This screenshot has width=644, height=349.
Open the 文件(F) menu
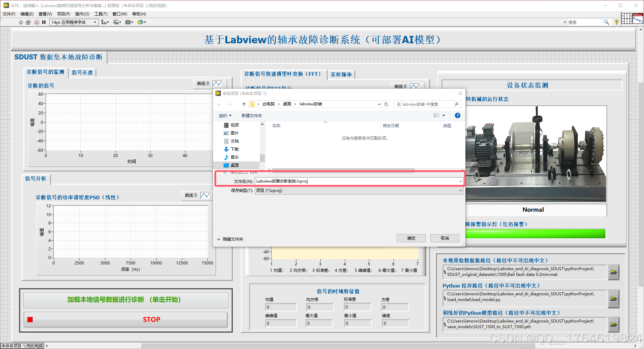9,14
